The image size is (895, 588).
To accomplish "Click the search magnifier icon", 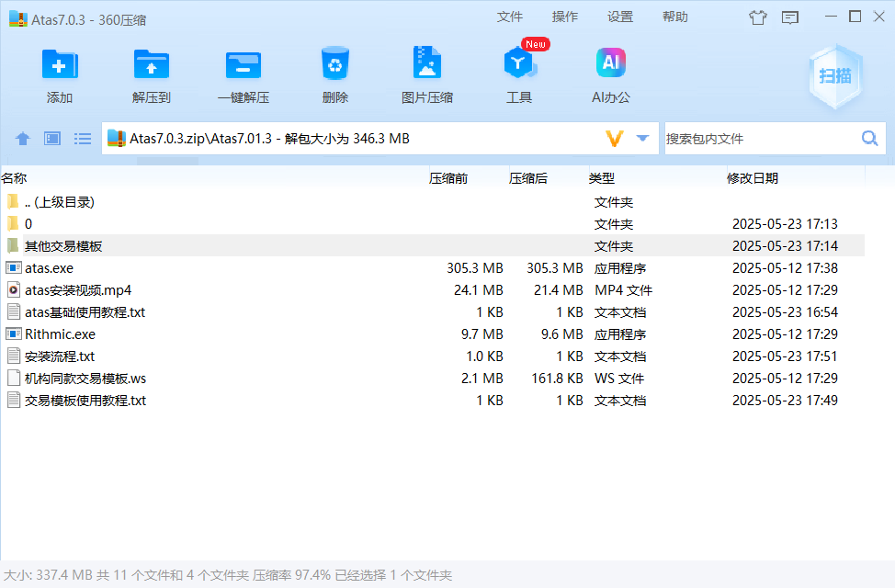I will click(x=869, y=138).
